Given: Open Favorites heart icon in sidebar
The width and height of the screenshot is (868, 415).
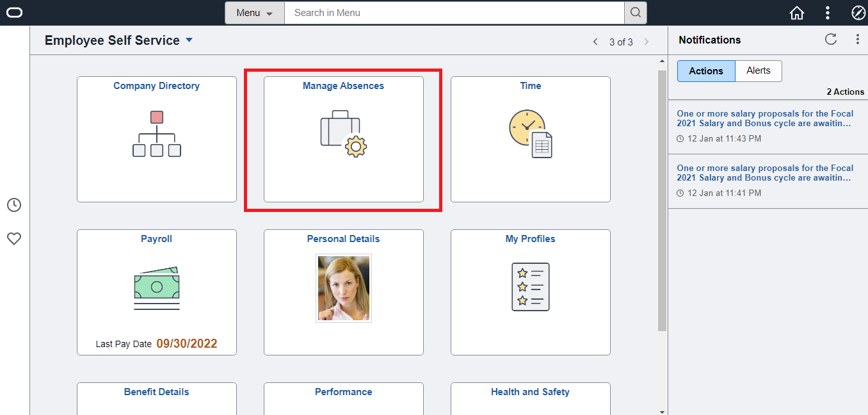Looking at the screenshot, I should point(14,239).
